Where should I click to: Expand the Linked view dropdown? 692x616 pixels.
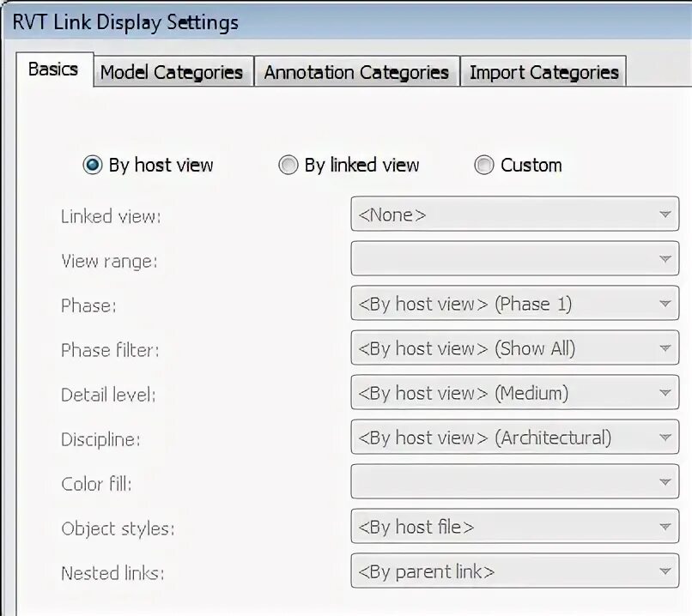point(514,214)
